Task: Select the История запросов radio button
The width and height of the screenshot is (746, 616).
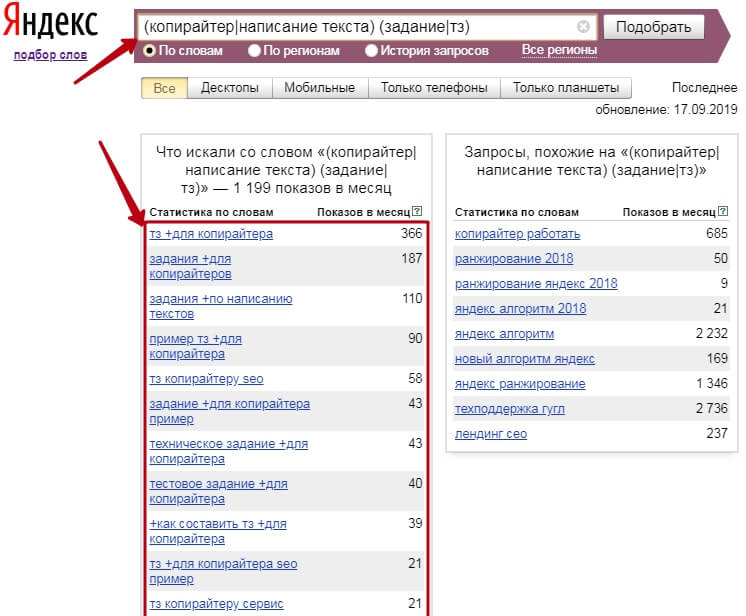Action: click(x=371, y=50)
